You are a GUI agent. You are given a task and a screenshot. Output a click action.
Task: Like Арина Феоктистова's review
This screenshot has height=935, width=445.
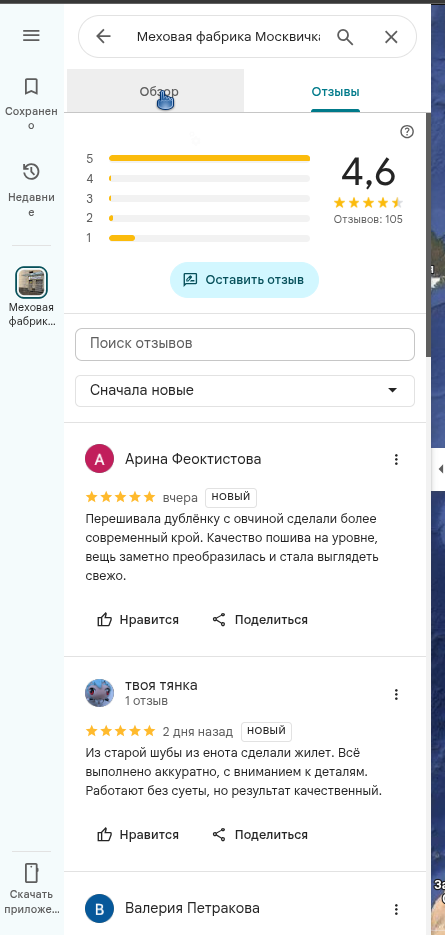tap(138, 620)
